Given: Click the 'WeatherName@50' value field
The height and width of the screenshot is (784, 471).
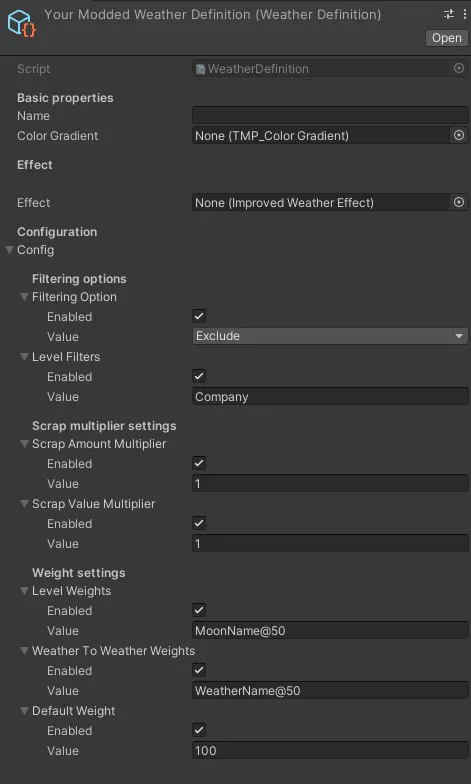Looking at the screenshot, I should (x=330, y=690).
